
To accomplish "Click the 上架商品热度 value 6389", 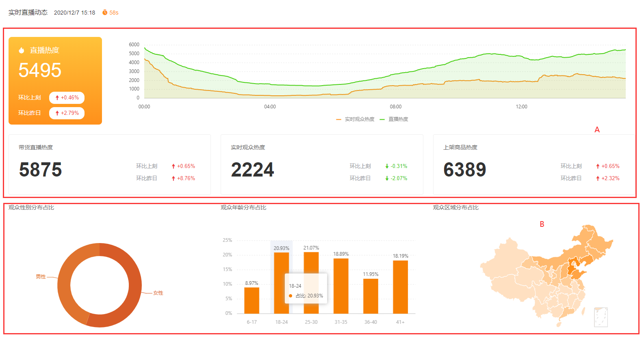I will pyautogui.click(x=465, y=170).
